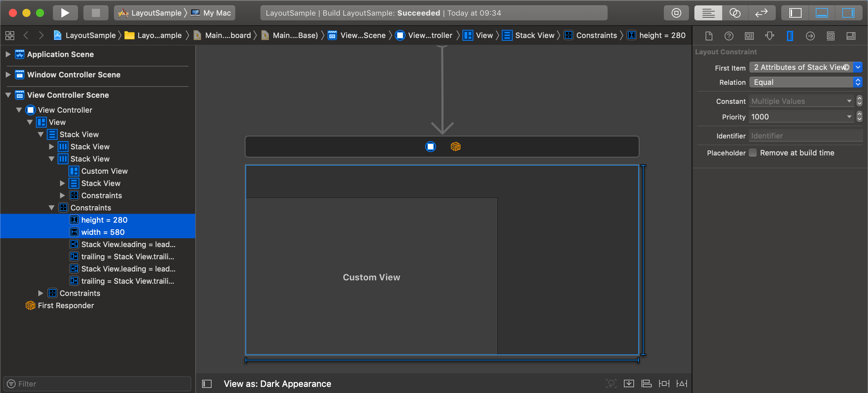Viewport: 868px width, 393px height.
Task: Run the LayoutSample app with the play button
Action: [65, 13]
